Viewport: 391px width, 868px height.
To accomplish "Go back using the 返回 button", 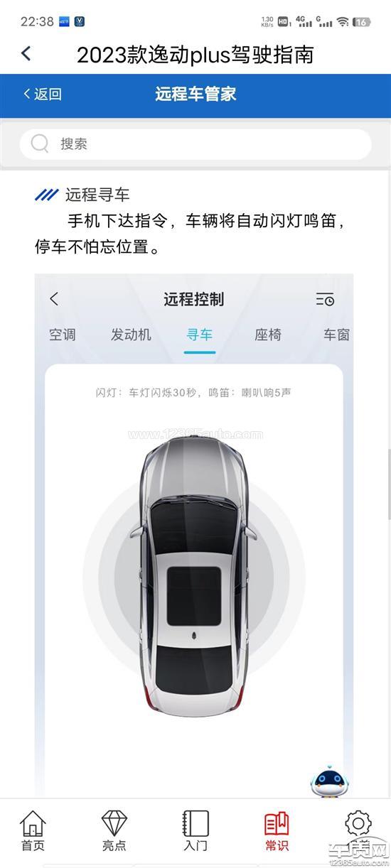I will coord(43,94).
